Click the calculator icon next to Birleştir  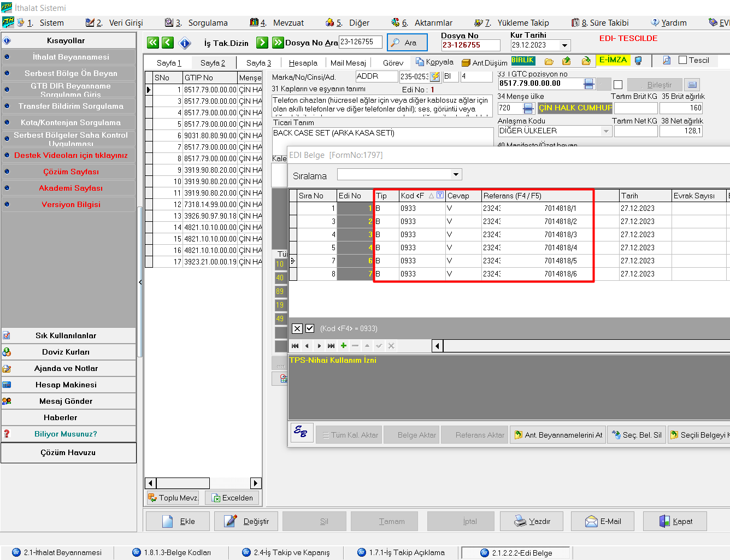(x=692, y=85)
